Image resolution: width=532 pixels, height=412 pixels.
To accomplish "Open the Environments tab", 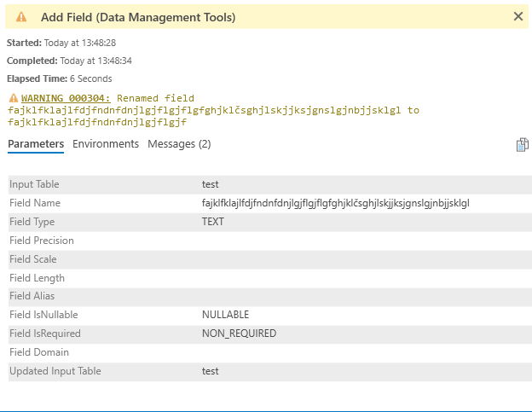I will tap(106, 144).
